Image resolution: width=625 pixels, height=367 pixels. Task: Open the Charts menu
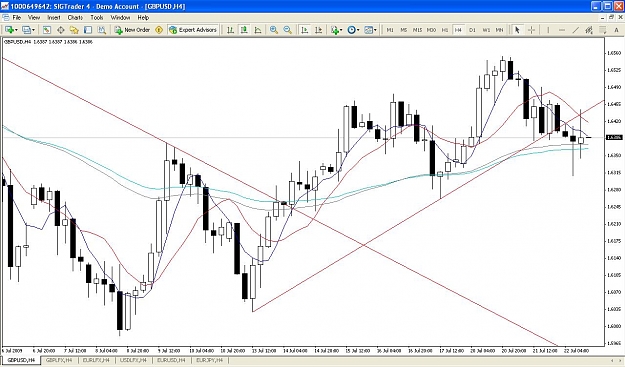75,18
